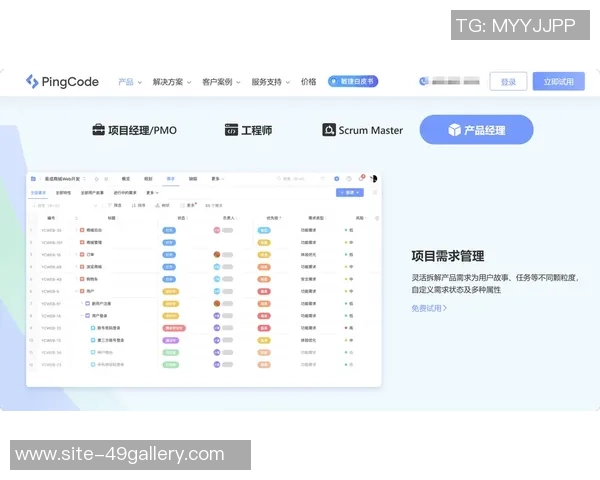This screenshot has width=600, height=480.
Task: Click the star favorite icon by project name
Action: click(96, 179)
